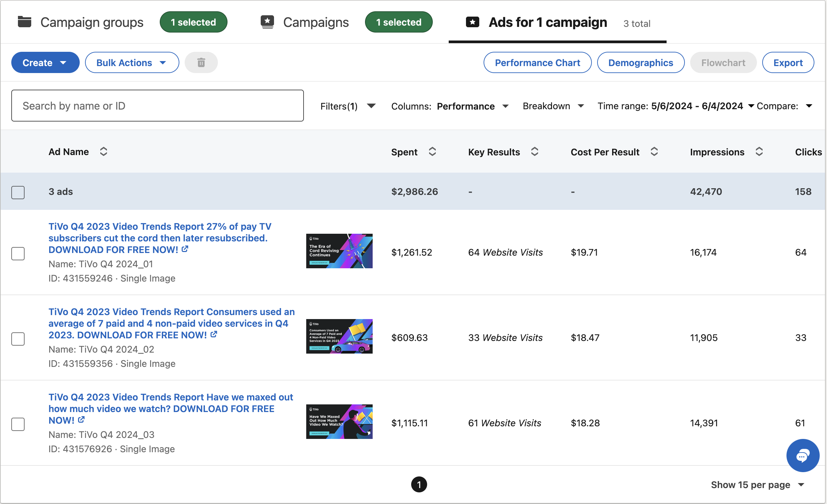Screen dimensions: 827x504
Task: Switch to the Campaigns tab
Action: pos(316,23)
